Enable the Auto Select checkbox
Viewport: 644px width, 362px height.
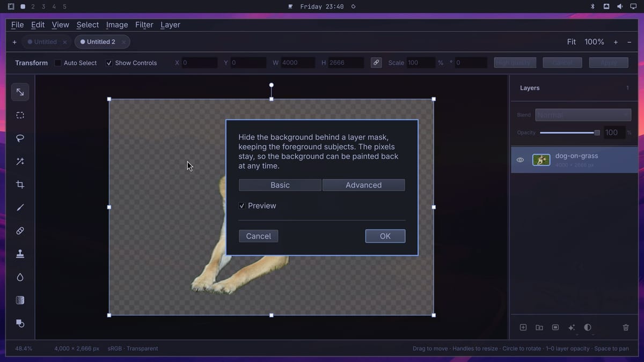click(58, 63)
